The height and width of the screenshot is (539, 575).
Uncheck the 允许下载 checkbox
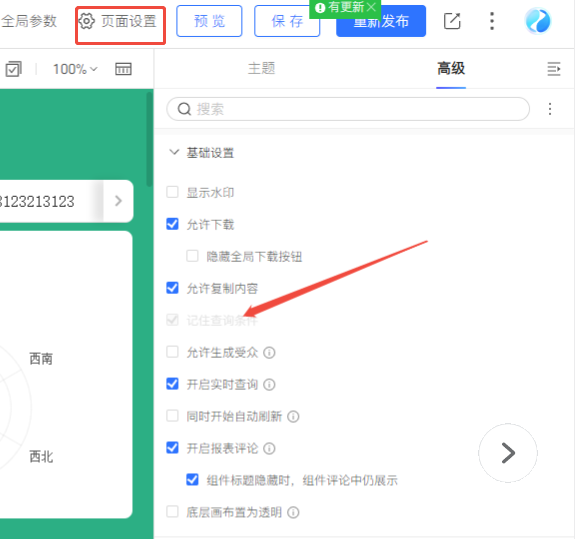[172, 224]
